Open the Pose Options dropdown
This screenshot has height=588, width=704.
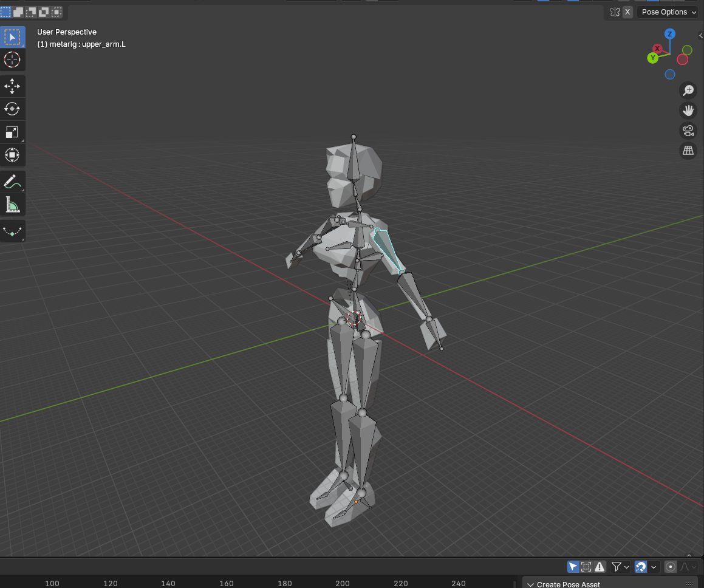coord(668,12)
